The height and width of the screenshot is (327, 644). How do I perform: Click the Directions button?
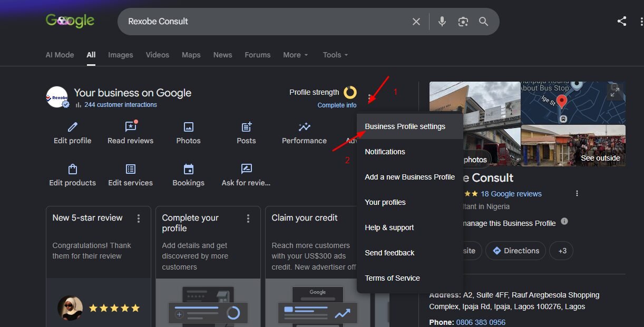point(515,251)
